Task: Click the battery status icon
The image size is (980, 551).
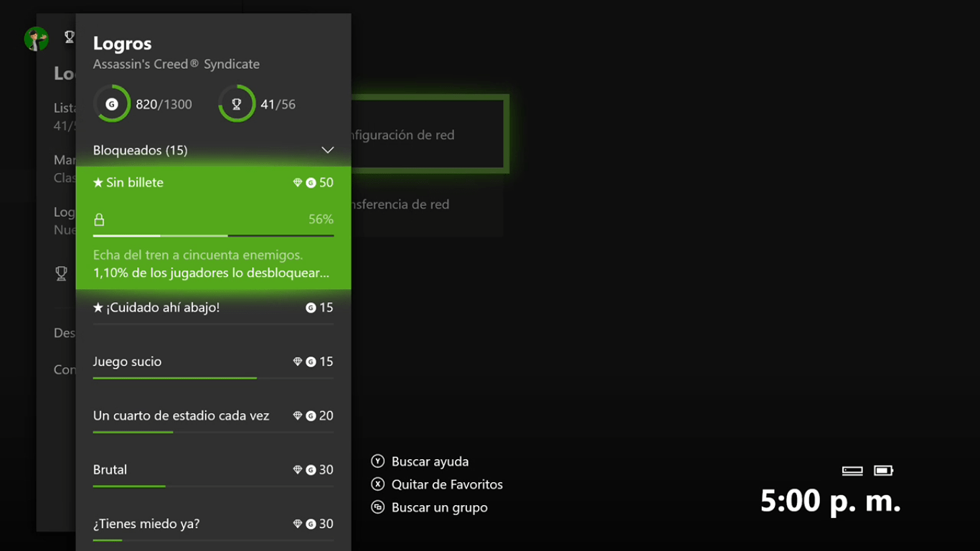Action: [x=883, y=471]
